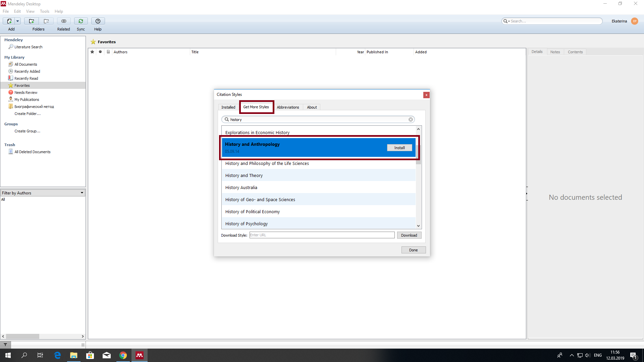Select Needs Review in the sidebar
The width and height of the screenshot is (644, 362).
pos(26,93)
